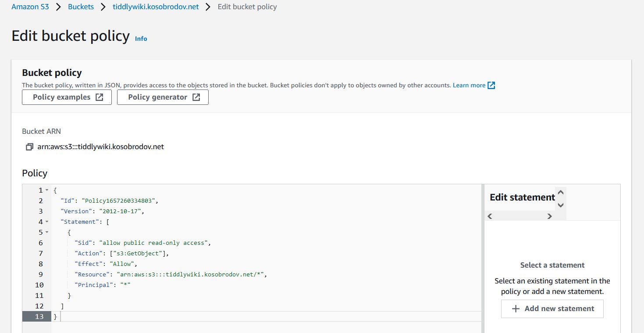This screenshot has height=333, width=644.
Task: Open tiddlywiki.kosobrodov.net breadcrumb link
Action: [156, 7]
